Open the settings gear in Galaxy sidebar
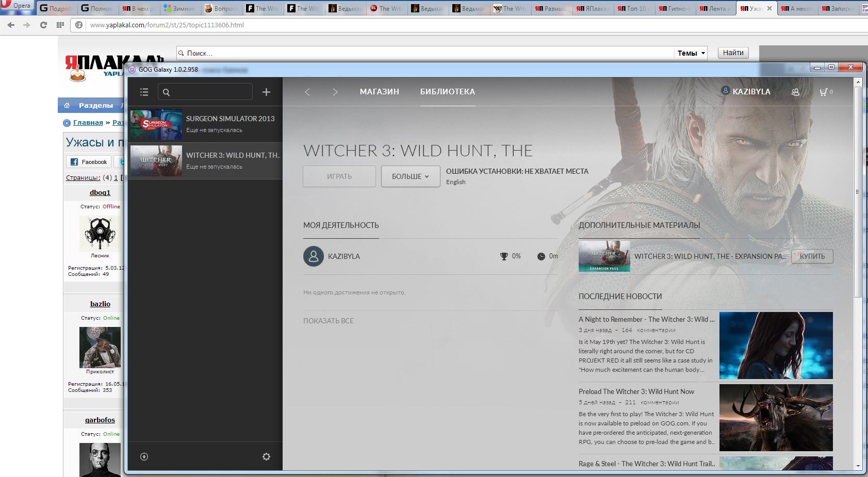The width and height of the screenshot is (868, 477). pyautogui.click(x=266, y=456)
